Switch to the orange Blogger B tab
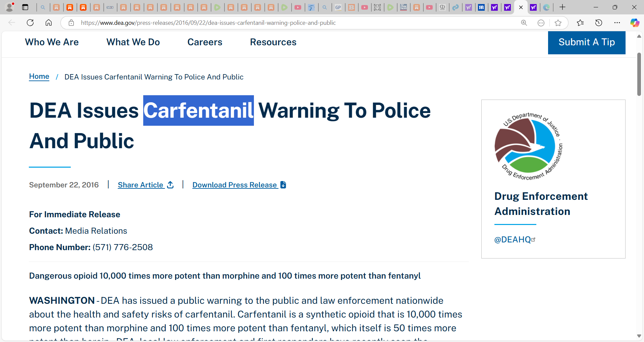644x342 pixels. coord(351,7)
